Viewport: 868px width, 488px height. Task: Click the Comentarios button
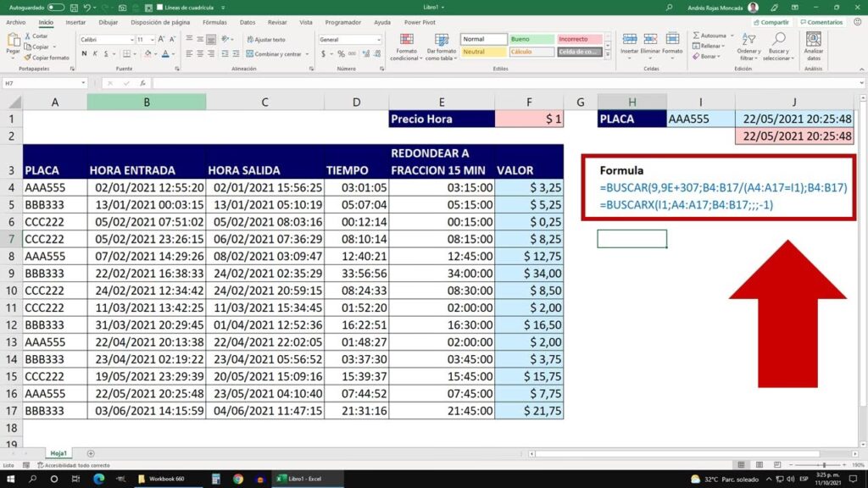click(822, 22)
